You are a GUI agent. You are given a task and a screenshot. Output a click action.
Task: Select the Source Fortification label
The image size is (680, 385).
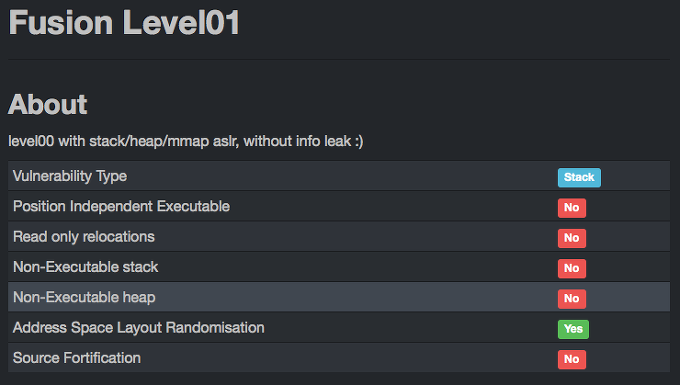click(77, 358)
